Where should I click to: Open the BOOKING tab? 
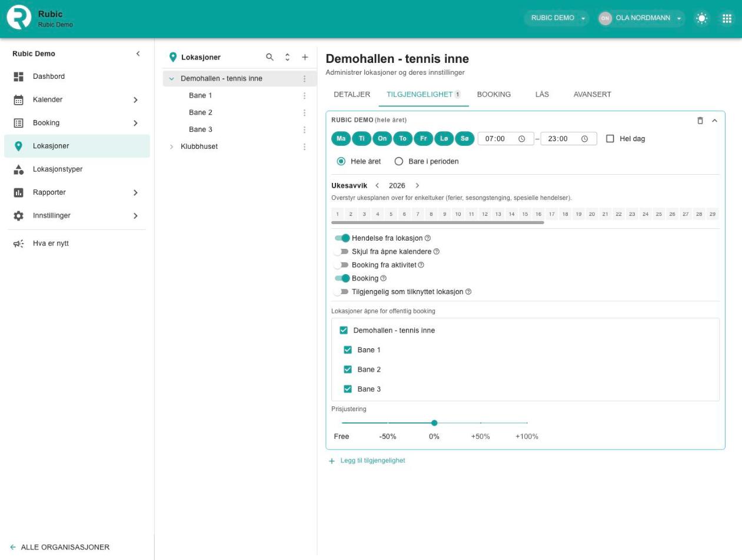pos(494,94)
